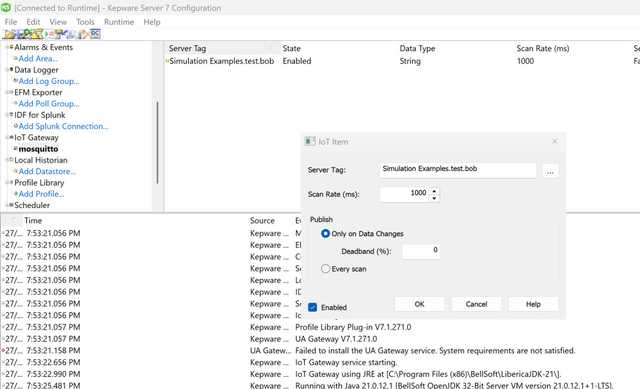The image size is (640, 389).
Task: Click the Server Tag input field
Action: (458, 169)
